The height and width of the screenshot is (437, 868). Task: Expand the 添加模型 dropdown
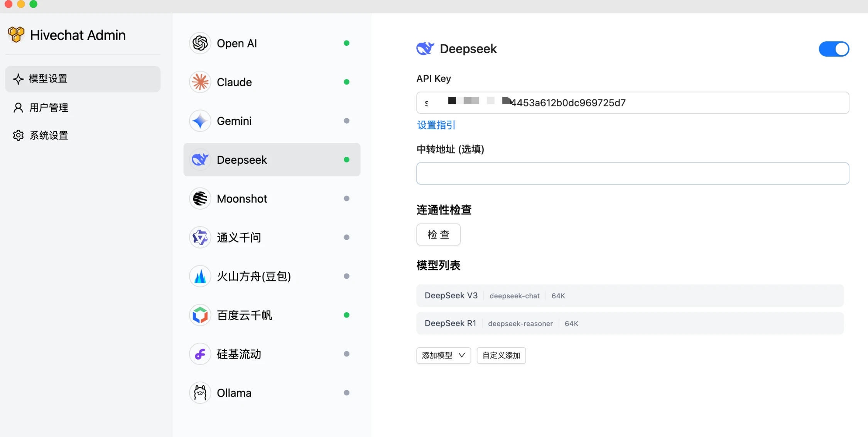(x=444, y=355)
